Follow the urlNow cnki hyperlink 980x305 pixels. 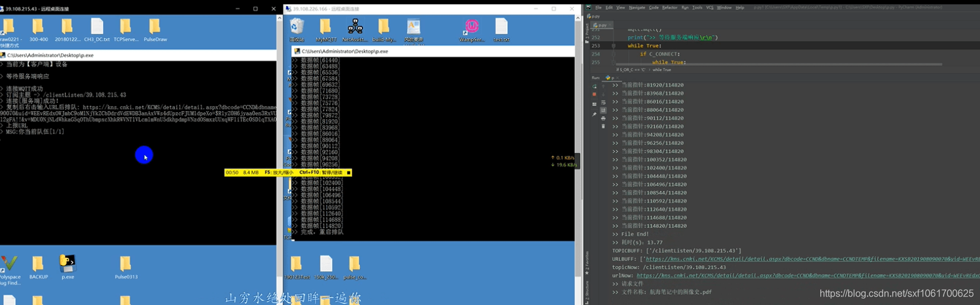(x=808, y=275)
